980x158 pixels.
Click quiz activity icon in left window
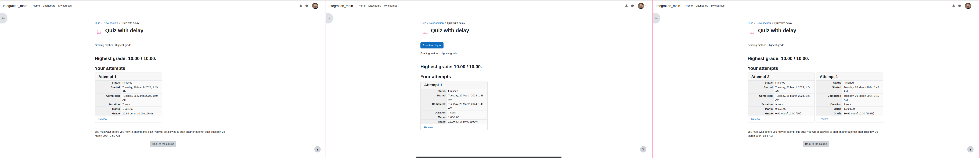point(99,32)
